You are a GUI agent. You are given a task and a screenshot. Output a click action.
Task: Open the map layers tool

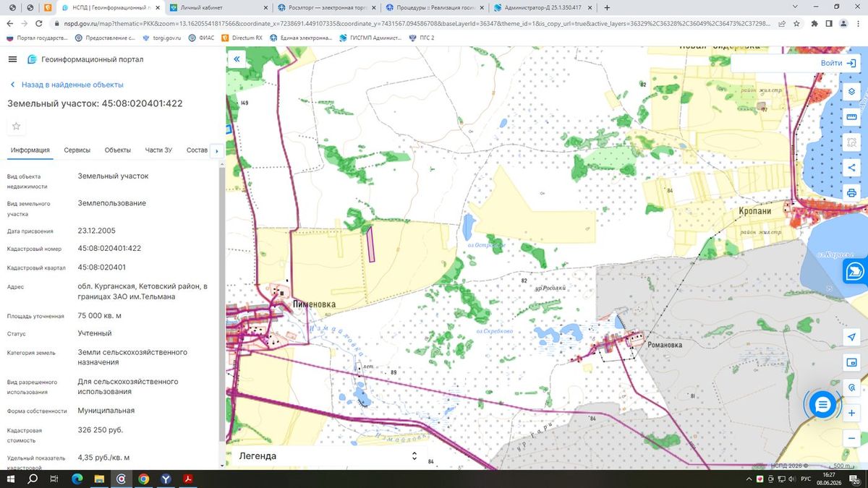coord(851,92)
